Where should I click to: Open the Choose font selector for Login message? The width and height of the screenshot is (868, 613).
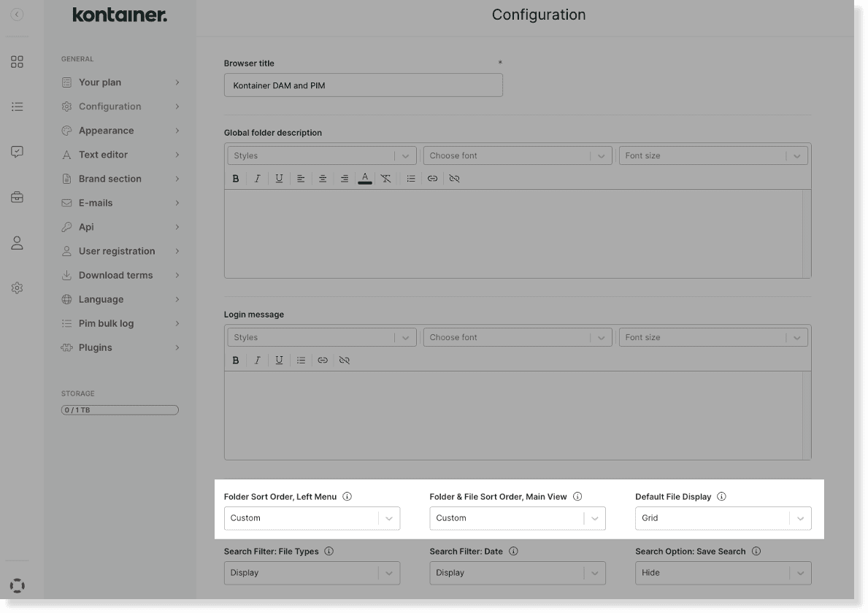[x=517, y=337]
